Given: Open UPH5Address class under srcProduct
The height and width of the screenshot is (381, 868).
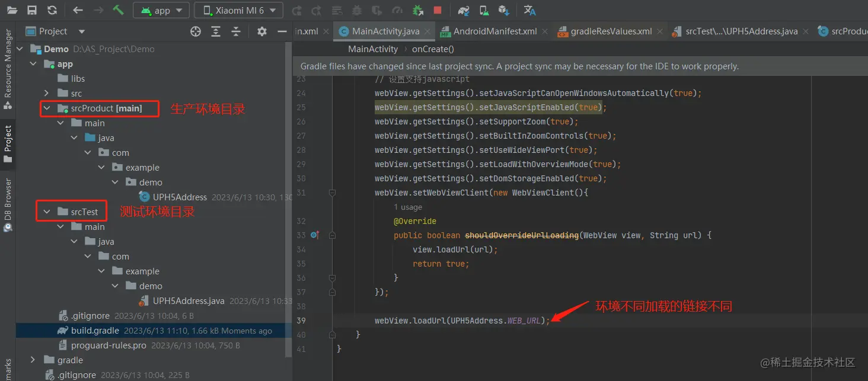Looking at the screenshot, I should click(180, 197).
